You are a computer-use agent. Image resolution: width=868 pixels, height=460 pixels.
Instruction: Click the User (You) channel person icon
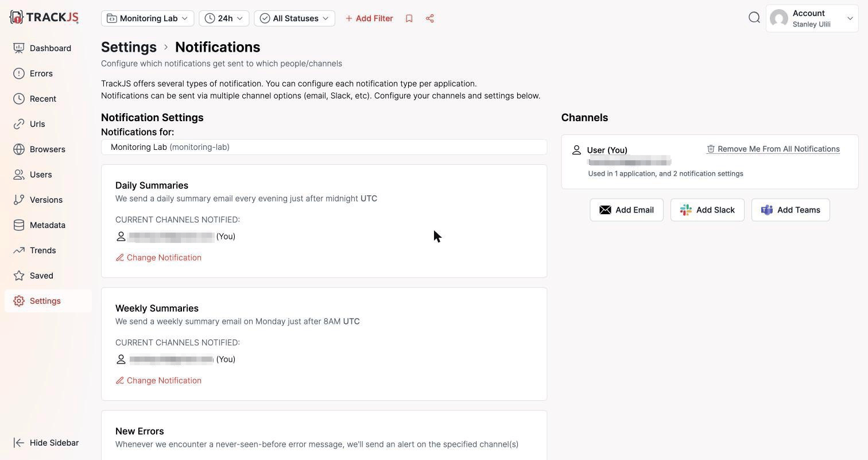pyautogui.click(x=576, y=150)
